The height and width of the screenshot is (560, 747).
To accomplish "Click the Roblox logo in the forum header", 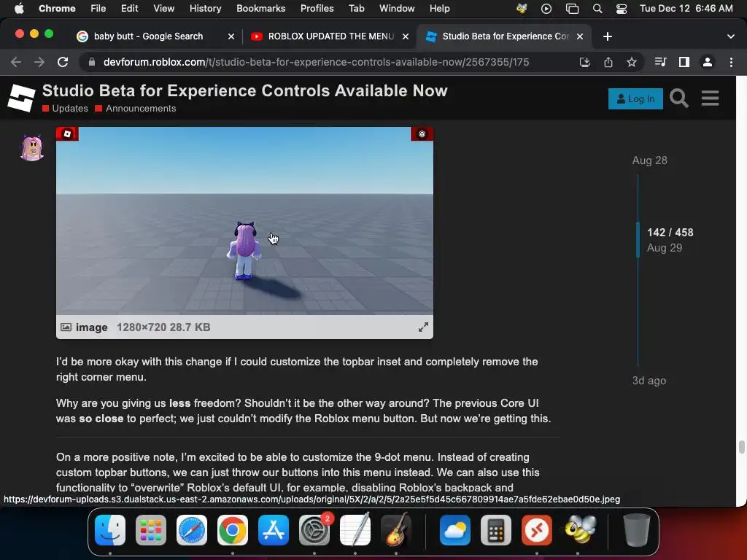I will click(21, 98).
